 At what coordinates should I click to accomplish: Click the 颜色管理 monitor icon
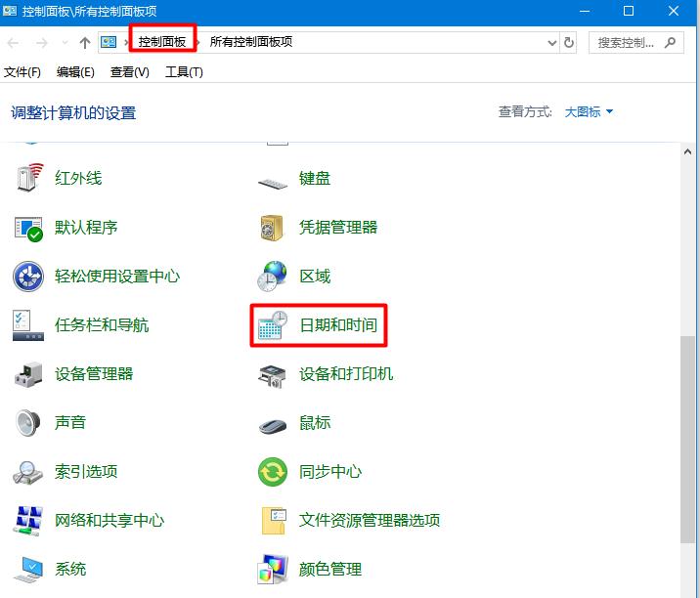click(x=273, y=569)
